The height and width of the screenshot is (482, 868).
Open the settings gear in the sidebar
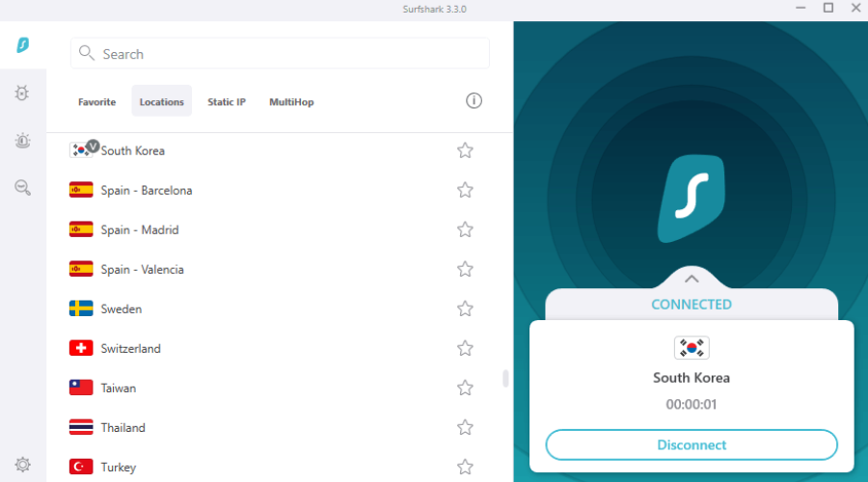tap(22, 465)
